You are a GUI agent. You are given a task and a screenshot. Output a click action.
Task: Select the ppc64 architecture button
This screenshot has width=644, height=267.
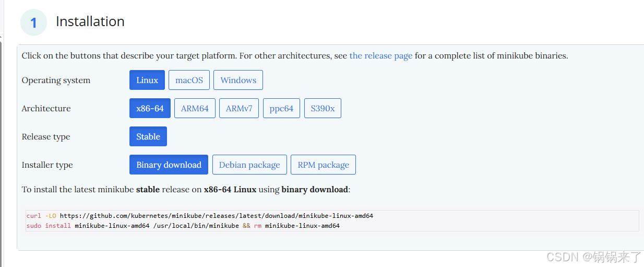coord(281,108)
